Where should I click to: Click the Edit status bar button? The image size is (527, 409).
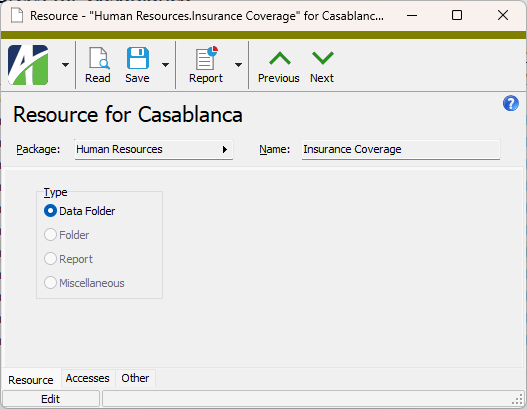[x=50, y=399]
